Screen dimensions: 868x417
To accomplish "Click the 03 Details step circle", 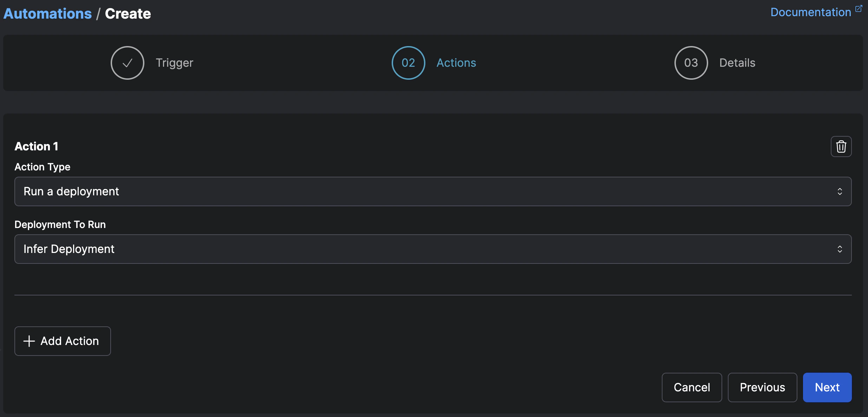I will point(691,63).
